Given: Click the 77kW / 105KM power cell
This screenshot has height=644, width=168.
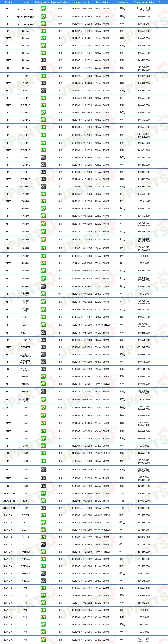Looking at the screenshot, I should click(x=102, y=453).
